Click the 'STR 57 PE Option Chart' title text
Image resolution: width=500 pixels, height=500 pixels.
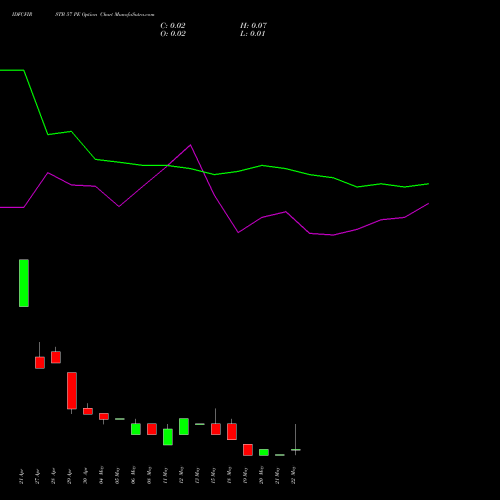point(85,15)
